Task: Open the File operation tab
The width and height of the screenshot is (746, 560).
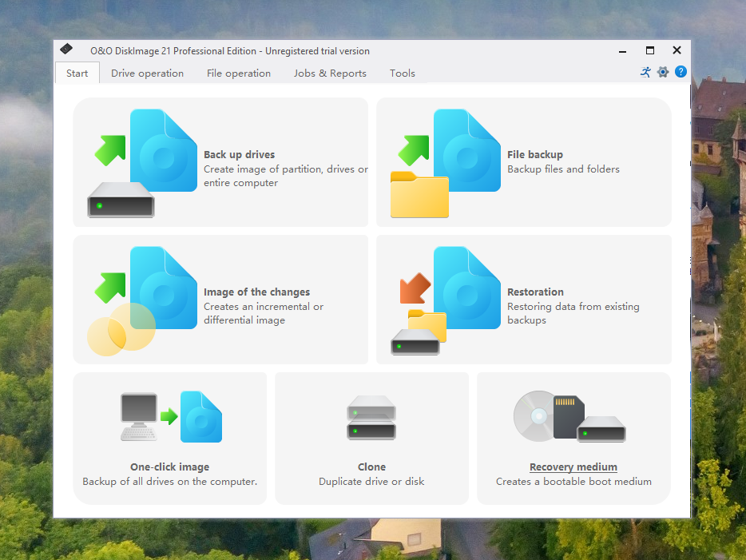Action: click(238, 73)
